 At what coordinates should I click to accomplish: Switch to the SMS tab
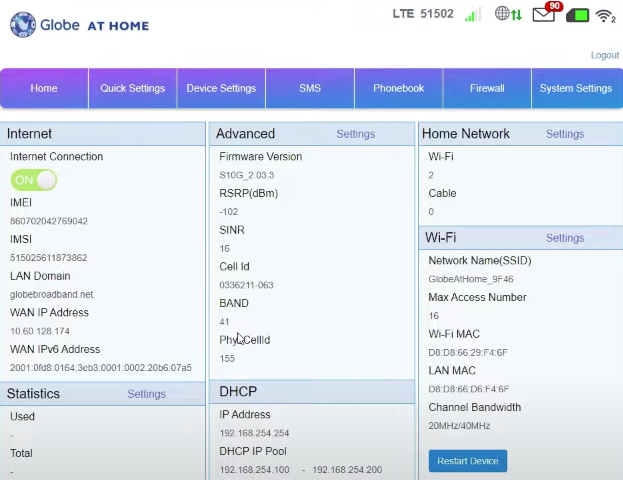tap(310, 88)
